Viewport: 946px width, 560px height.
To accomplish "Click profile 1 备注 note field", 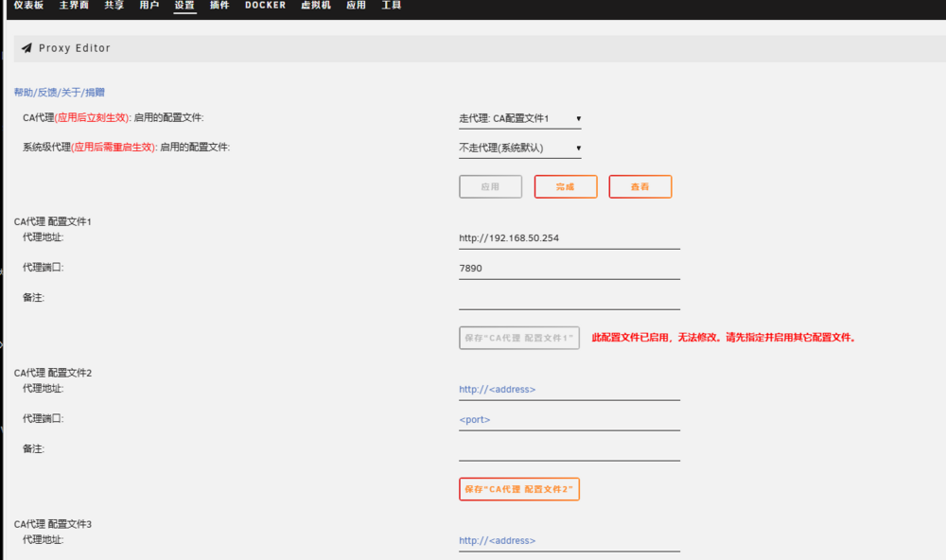I will click(569, 299).
